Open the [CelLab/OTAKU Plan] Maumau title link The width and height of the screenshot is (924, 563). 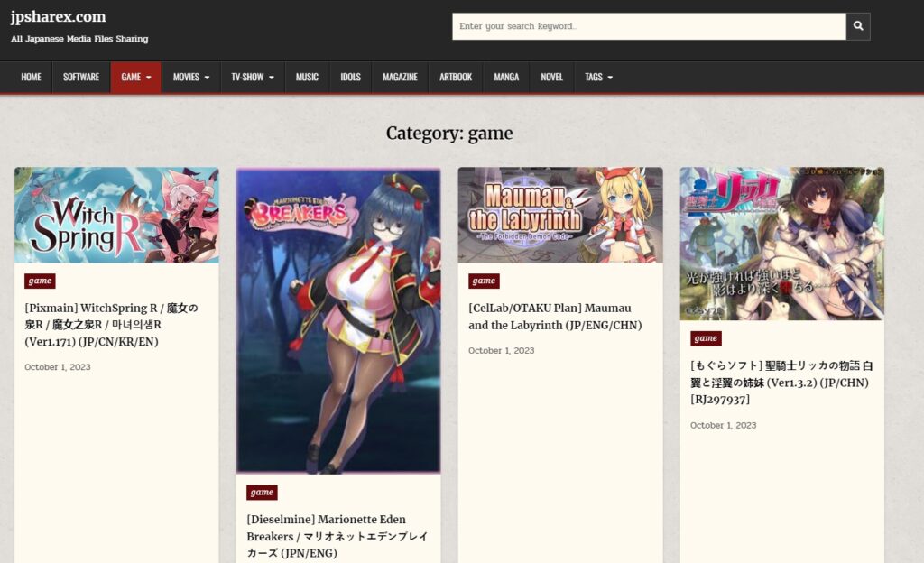[555, 317]
